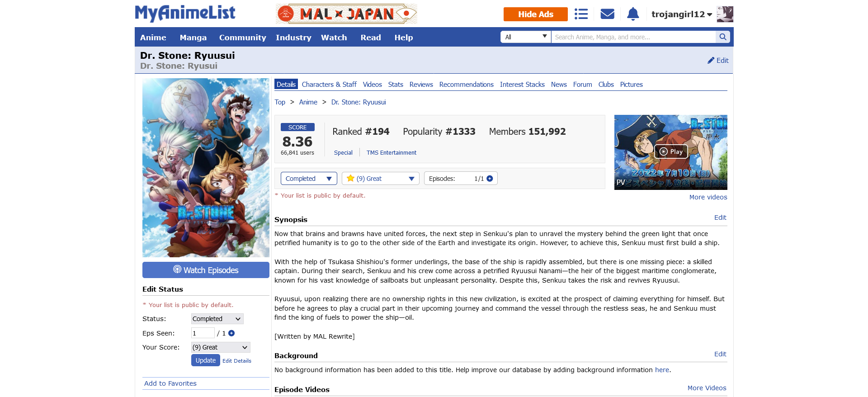Switch to the Forum tab

tap(583, 85)
